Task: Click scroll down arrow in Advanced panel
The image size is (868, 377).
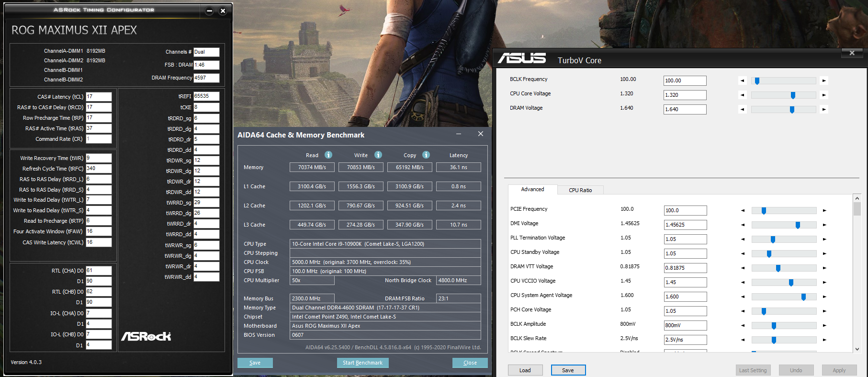Action: coord(857,349)
